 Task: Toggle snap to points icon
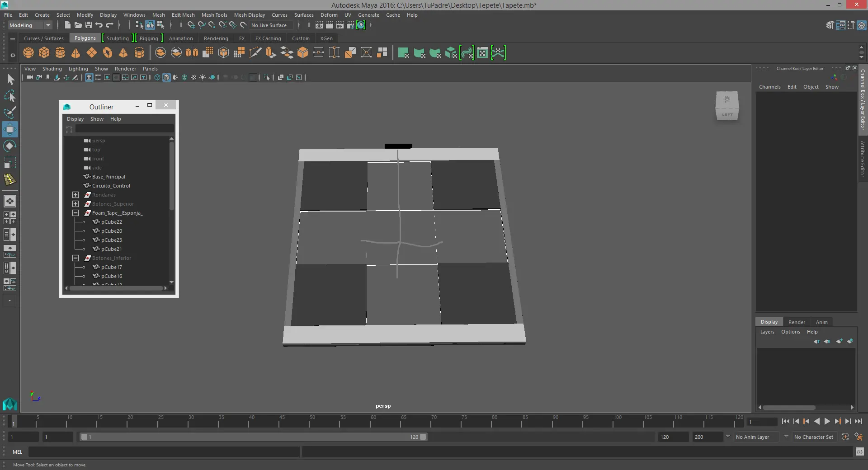click(x=212, y=25)
